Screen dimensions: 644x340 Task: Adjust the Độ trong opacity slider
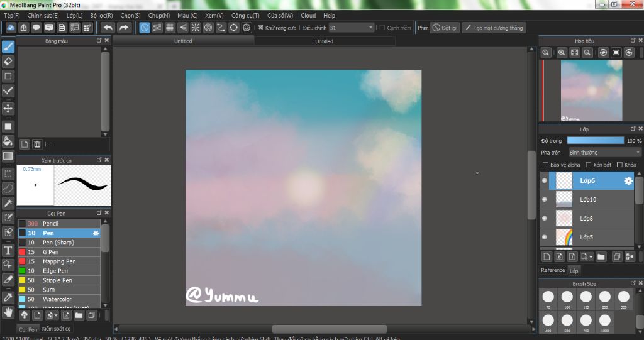click(x=595, y=140)
